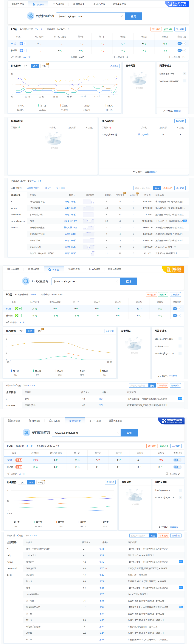The width and height of the screenshot is (194, 644).
Task: Clear the 搜狗权重查询 URL input with X
Action: 117,433
